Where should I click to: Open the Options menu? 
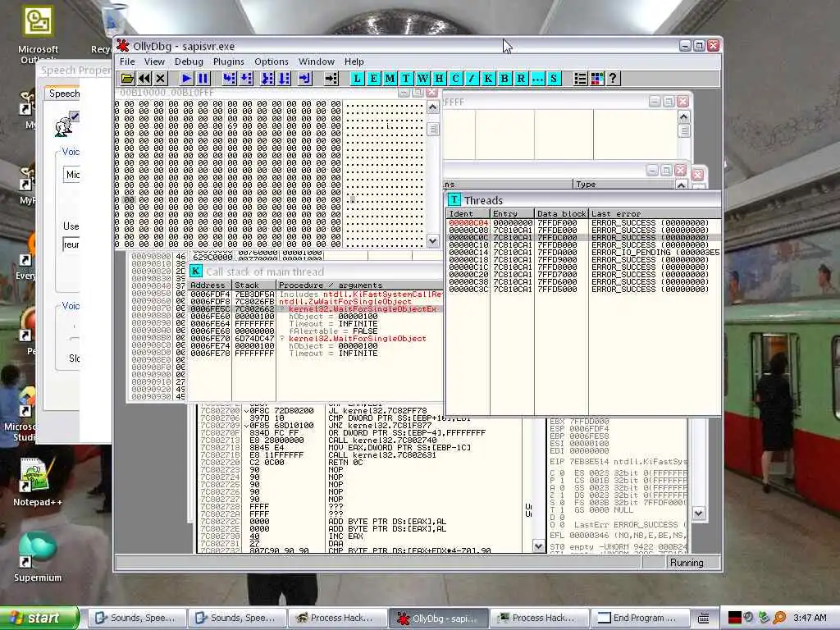tap(271, 62)
